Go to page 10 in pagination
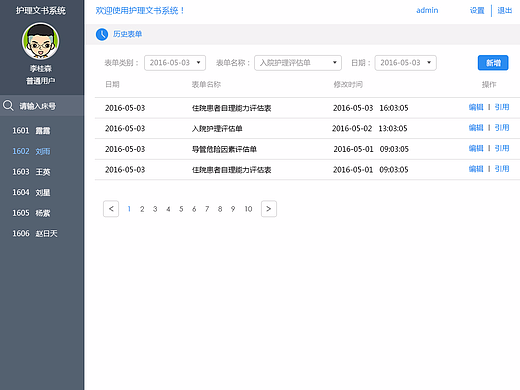 click(x=248, y=209)
